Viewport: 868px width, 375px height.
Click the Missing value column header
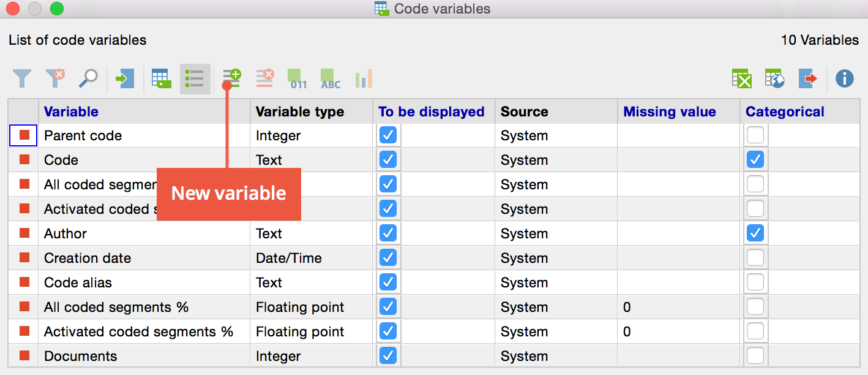(670, 112)
